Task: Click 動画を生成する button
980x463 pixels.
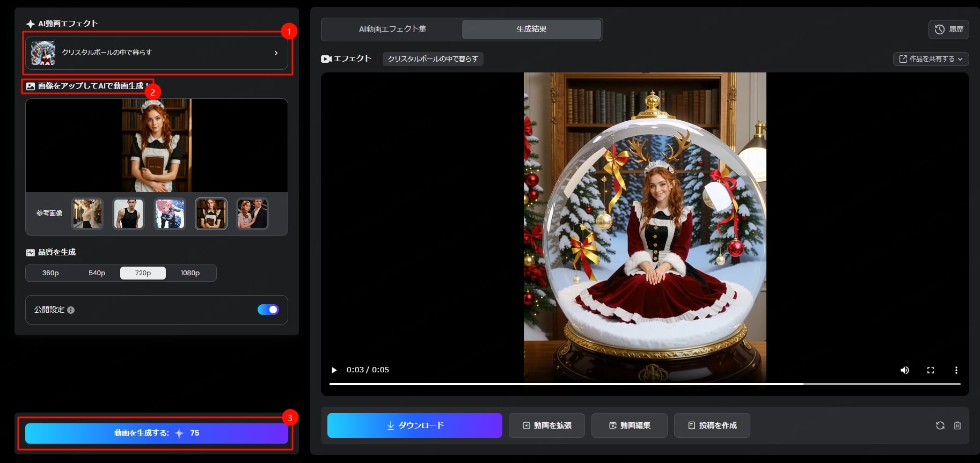Action: pos(156,433)
